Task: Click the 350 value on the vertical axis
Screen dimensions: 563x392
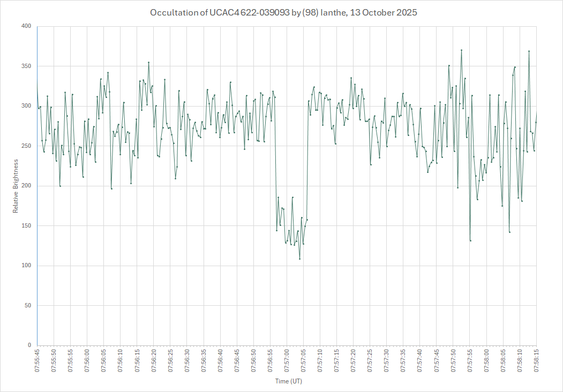Action: click(x=26, y=66)
